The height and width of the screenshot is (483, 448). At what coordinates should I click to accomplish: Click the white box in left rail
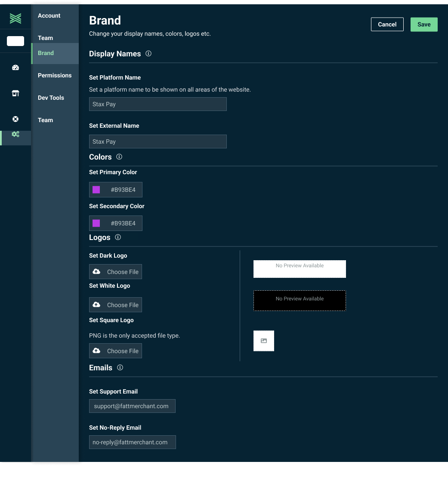[15, 41]
